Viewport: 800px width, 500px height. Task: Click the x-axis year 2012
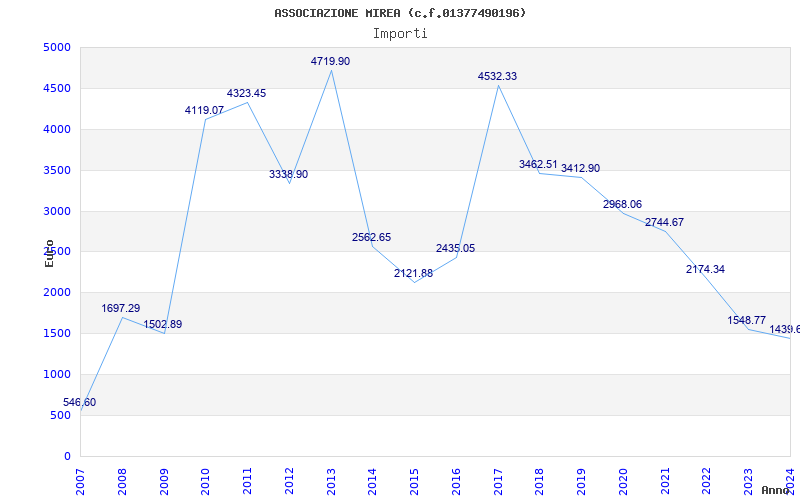coord(289,482)
